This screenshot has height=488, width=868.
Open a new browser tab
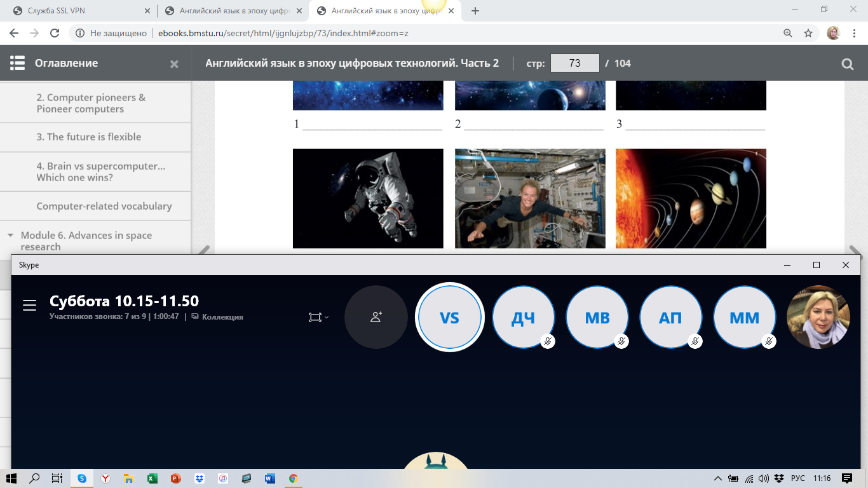pyautogui.click(x=475, y=11)
